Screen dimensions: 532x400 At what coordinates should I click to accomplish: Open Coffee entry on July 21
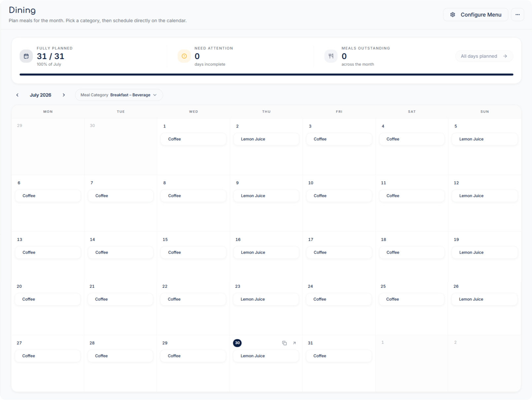click(x=120, y=299)
